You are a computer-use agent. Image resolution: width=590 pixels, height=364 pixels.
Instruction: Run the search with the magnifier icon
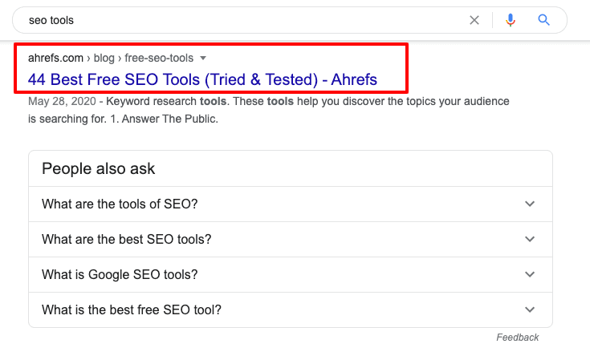[543, 20]
